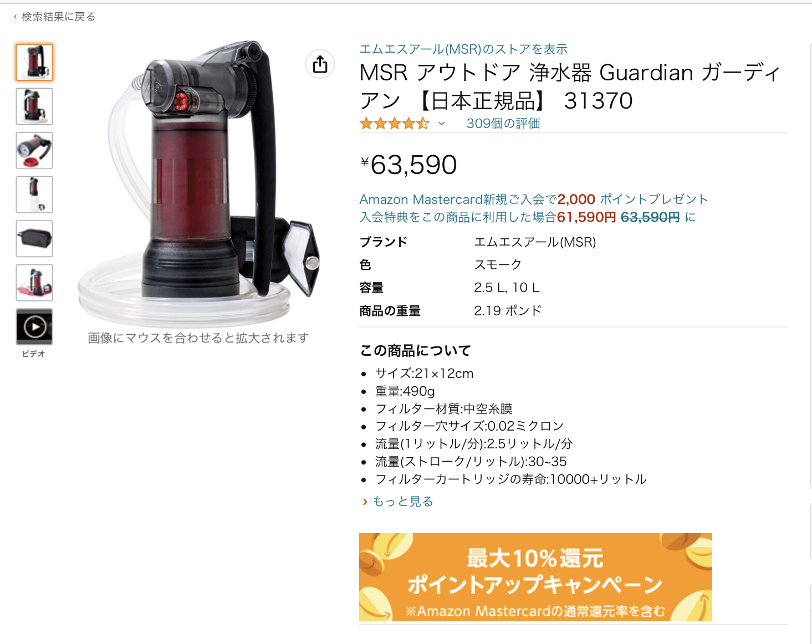Click the Amazon Mastercard 2,000 point offer link

534,200
